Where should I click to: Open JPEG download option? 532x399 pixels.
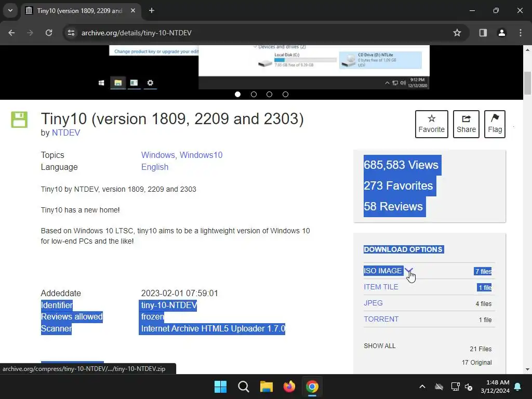tap(373, 303)
